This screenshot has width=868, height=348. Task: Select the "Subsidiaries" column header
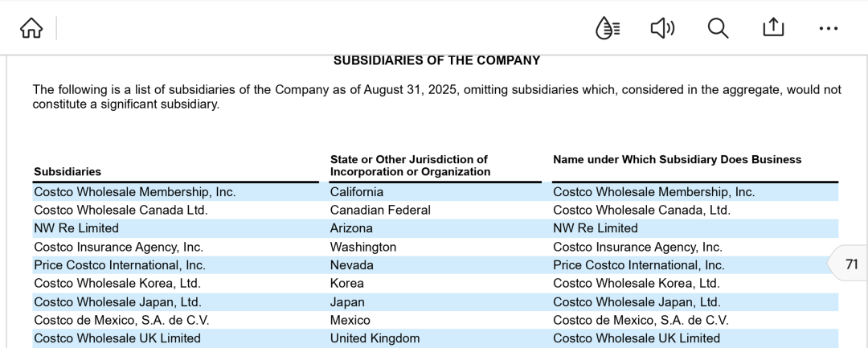68,171
